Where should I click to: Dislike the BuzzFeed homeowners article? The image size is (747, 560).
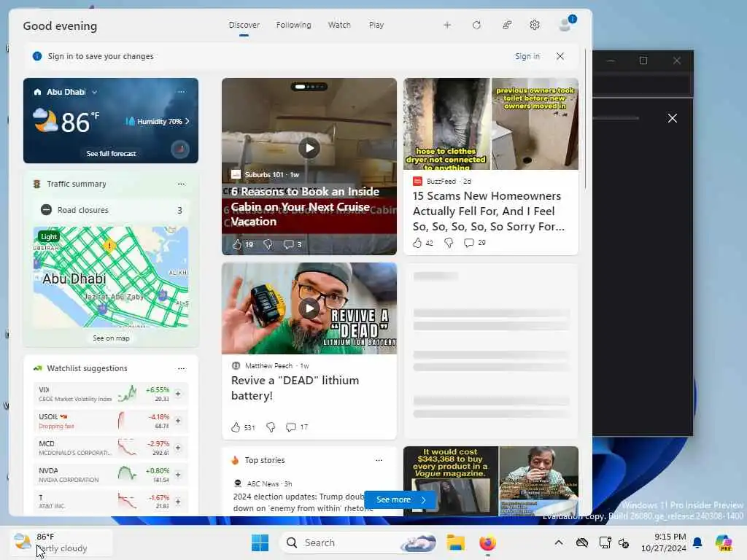tap(449, 243)
